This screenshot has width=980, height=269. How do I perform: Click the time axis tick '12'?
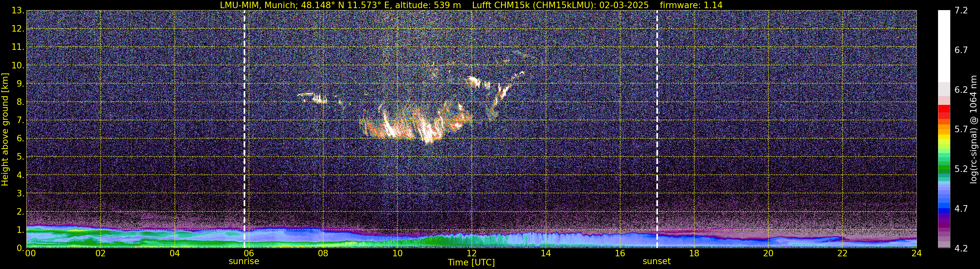tap(471, 253)
